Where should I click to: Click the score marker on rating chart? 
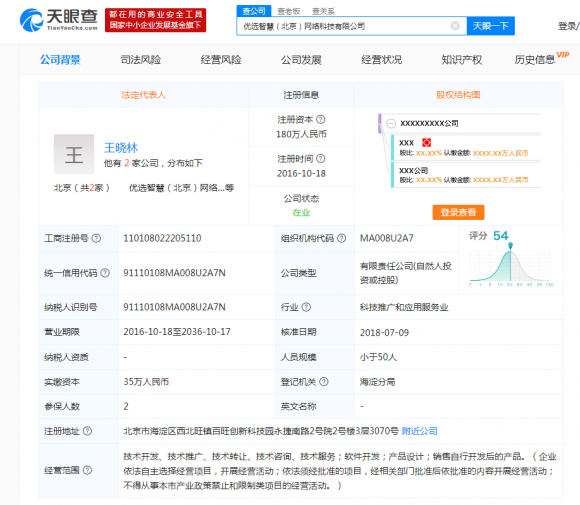click(x=510, y=245)
